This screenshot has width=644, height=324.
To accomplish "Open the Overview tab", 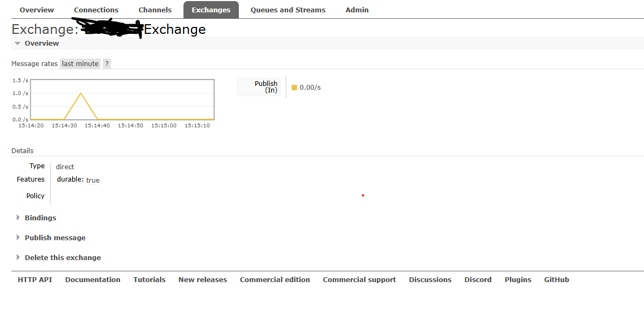I will (37, 10).
